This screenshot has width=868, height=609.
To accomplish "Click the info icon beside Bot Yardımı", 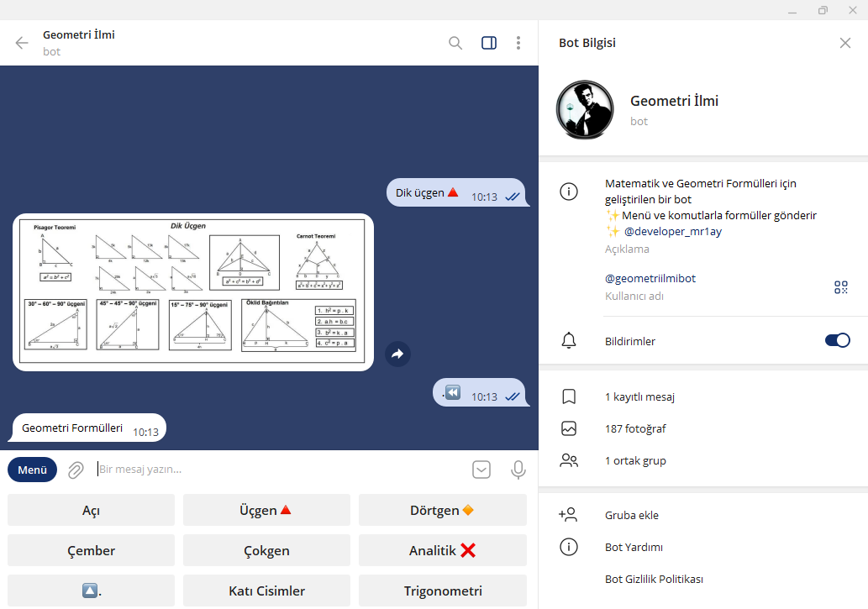I will coord(569,547).
